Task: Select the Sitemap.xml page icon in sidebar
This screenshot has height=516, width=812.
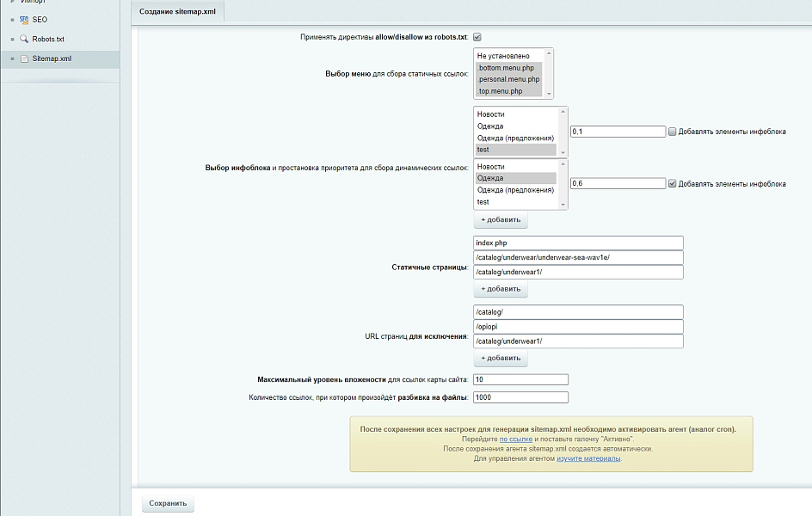Action: 24,59
